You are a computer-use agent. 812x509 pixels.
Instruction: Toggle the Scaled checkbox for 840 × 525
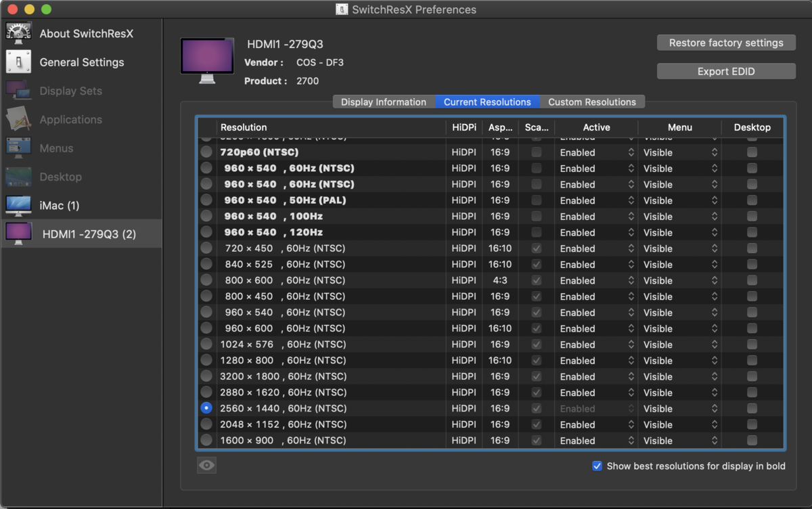[x=537, y=264]
